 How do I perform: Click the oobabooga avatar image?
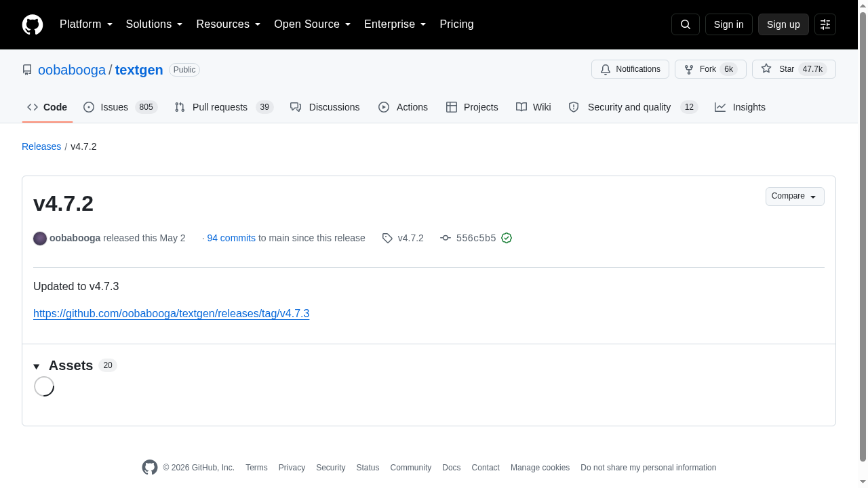coord(40,239)
